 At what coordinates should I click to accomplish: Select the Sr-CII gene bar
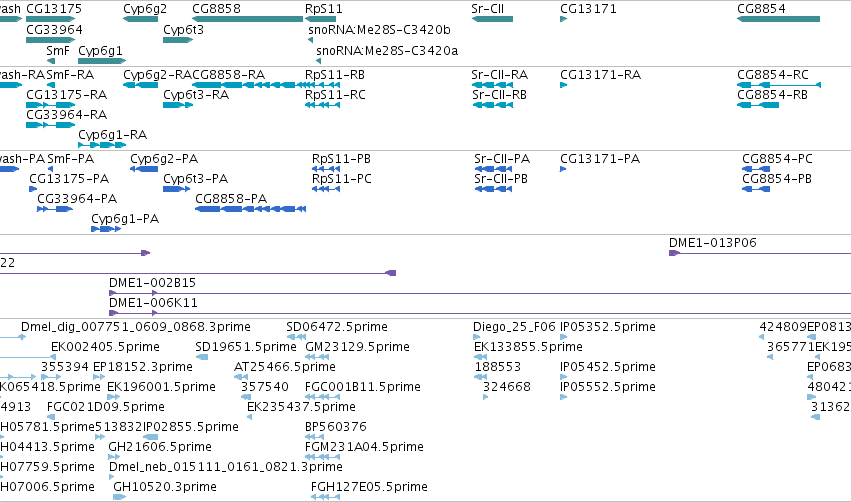point(492,19)
